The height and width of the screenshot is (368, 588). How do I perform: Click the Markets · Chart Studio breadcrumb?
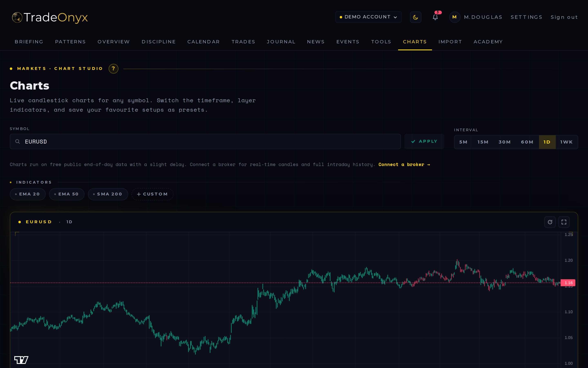point(60,69)
